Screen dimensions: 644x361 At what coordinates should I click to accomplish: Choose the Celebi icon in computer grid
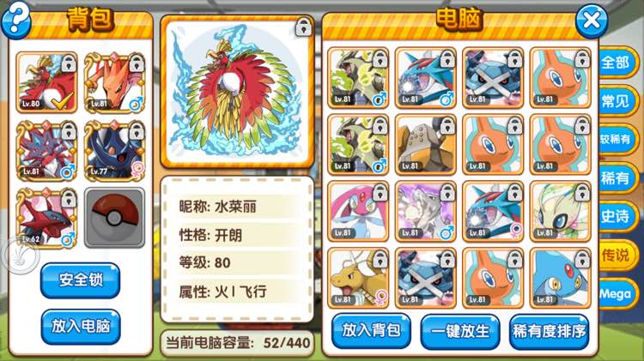pyautogui.click(x=560, y=211)
